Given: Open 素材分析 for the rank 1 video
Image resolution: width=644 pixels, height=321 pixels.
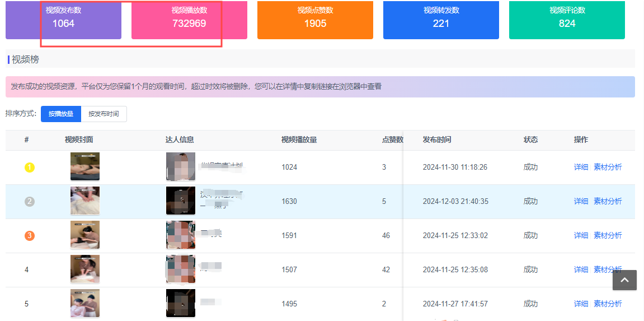Looking at the screenshot, I should point(608,167).
